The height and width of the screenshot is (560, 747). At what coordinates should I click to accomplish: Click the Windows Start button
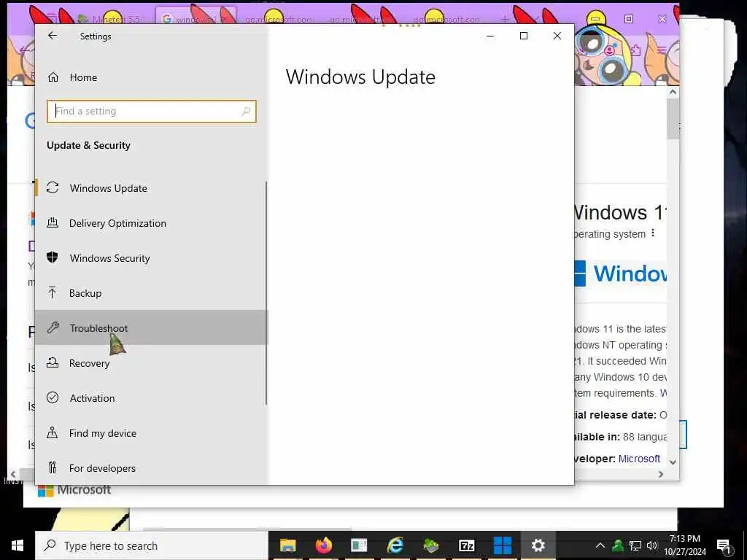pyautogui.click(x=18, y=545)
